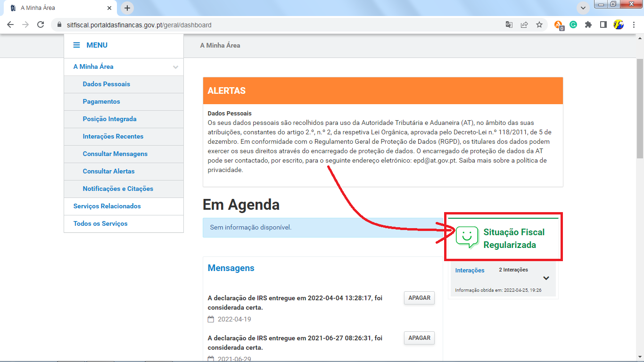
Task: Click the ALERTAS orange header
Action: click(x=383, y=91)
